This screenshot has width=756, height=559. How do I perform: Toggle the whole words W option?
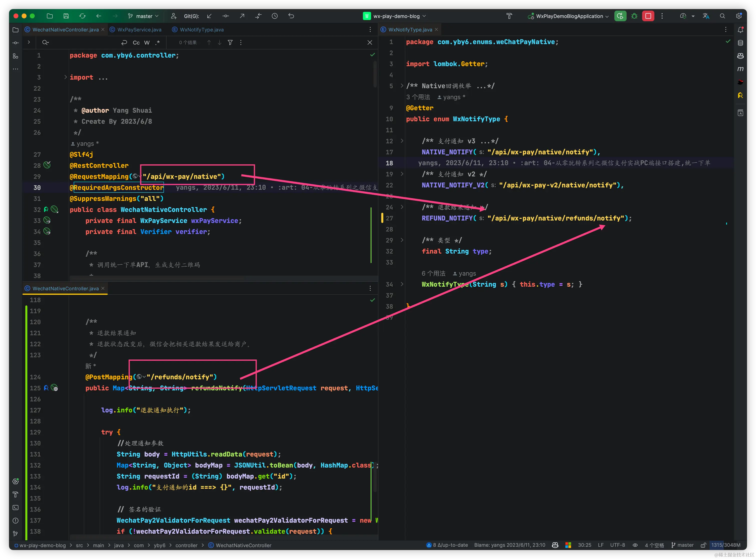(x=147, y=43)
